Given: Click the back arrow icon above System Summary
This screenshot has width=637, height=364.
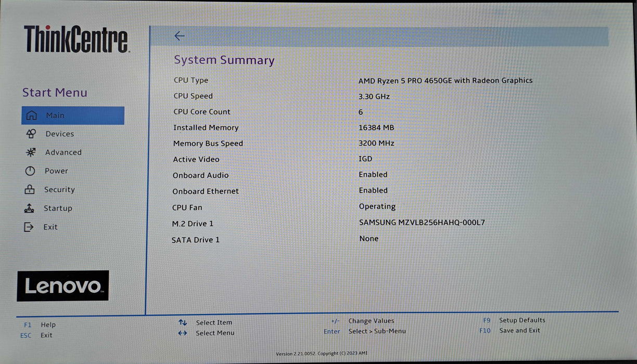Looking at the screenshot, I should [179, 36].
